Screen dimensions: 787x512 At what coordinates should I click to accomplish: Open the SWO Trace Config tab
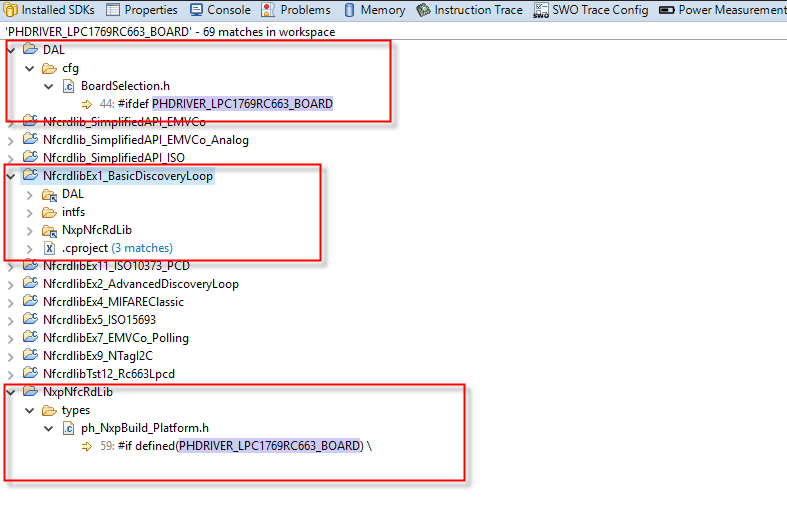click(x=591, y=10)
